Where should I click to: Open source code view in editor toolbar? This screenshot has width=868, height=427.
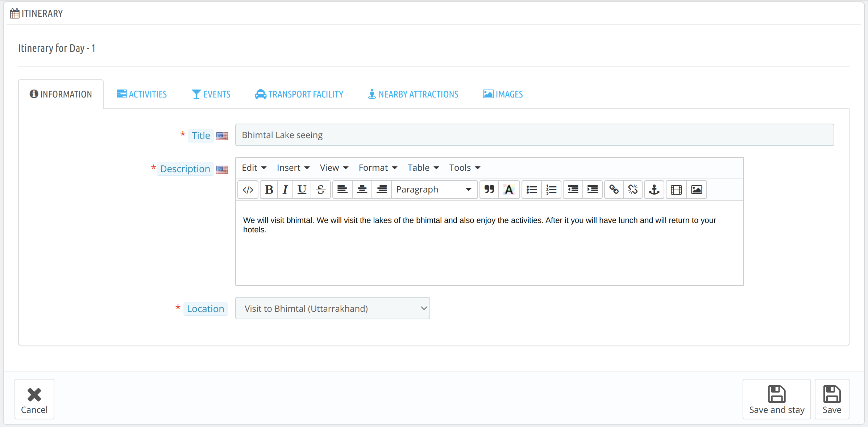[x=248, y=190]
